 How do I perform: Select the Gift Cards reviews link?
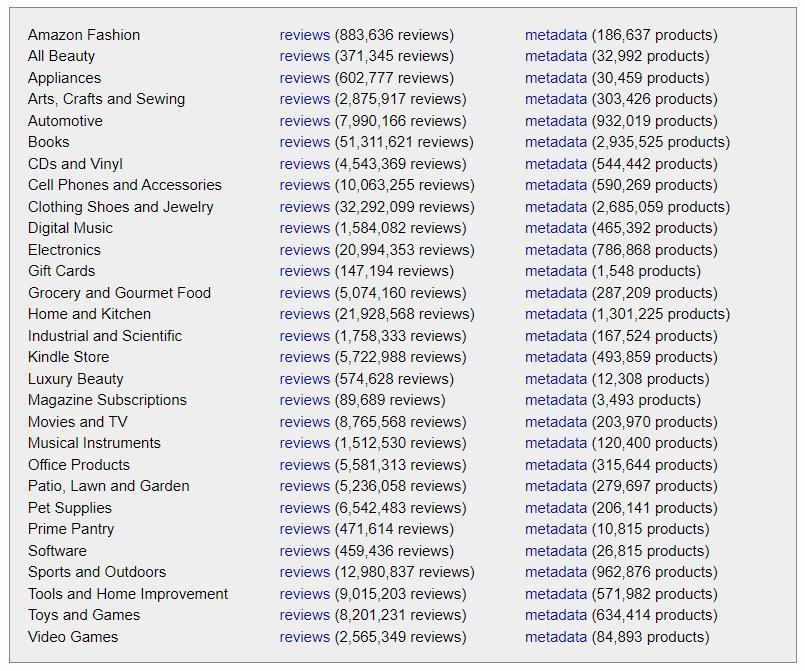pos(304,271)
